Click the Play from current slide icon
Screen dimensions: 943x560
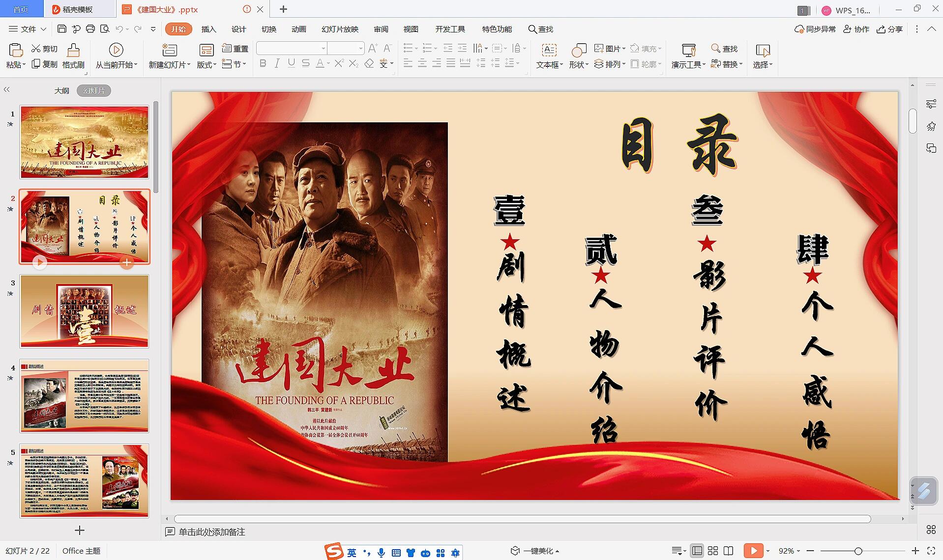(116, 50)
